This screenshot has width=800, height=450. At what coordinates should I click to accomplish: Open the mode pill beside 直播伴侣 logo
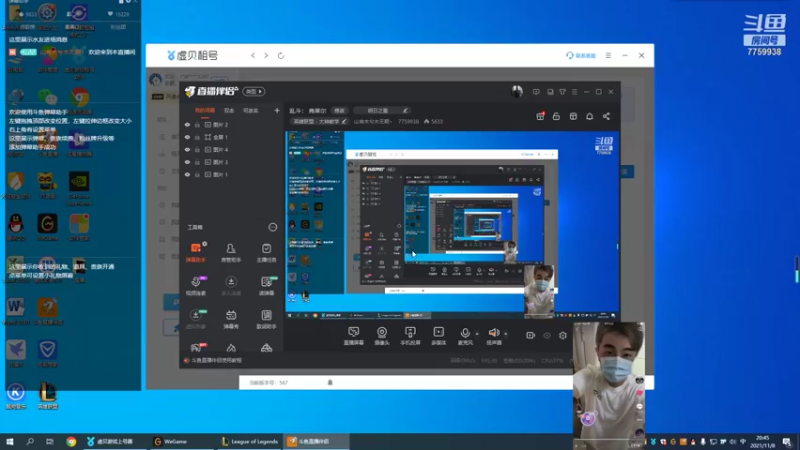[254, 91]
